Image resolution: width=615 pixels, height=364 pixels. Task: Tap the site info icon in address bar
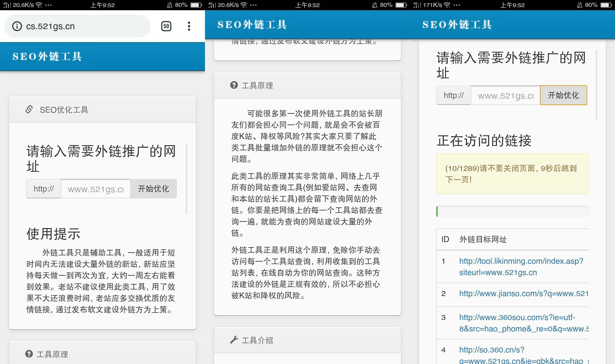pos(17,26)
